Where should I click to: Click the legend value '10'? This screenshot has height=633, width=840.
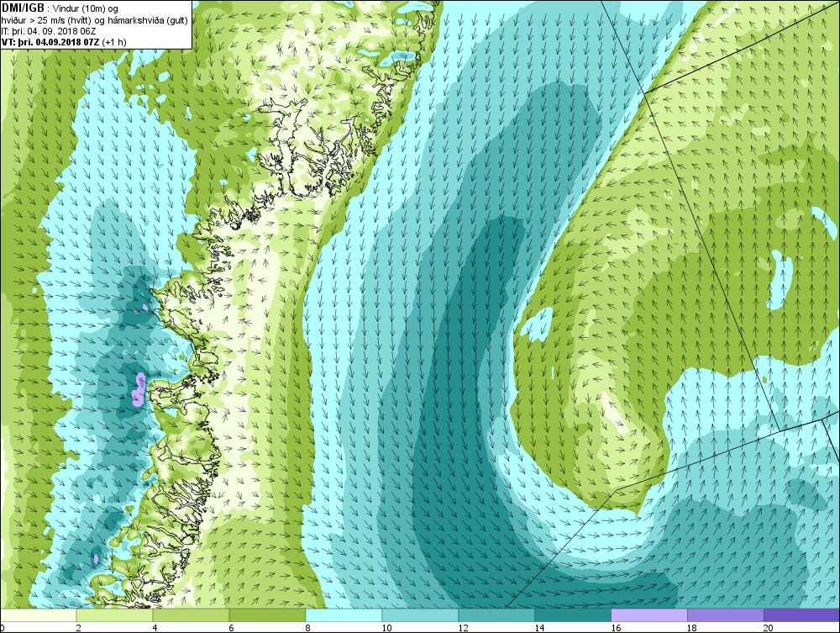[x=386, y=628]
